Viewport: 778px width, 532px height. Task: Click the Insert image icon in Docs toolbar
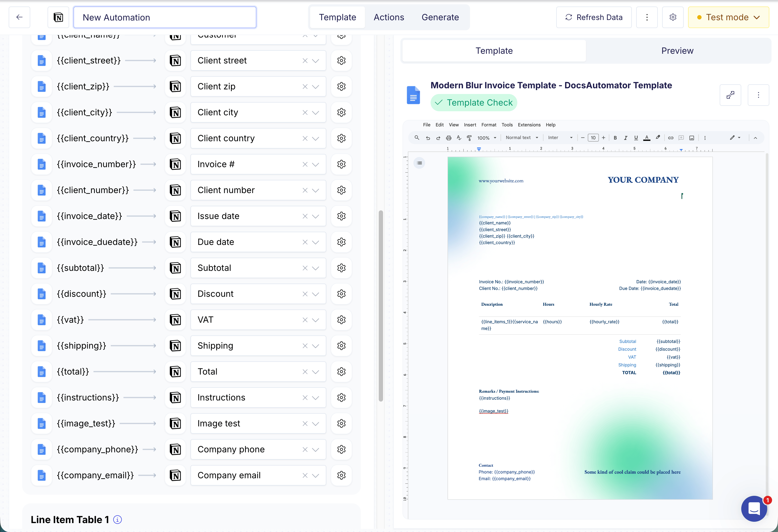pos(692,138)
